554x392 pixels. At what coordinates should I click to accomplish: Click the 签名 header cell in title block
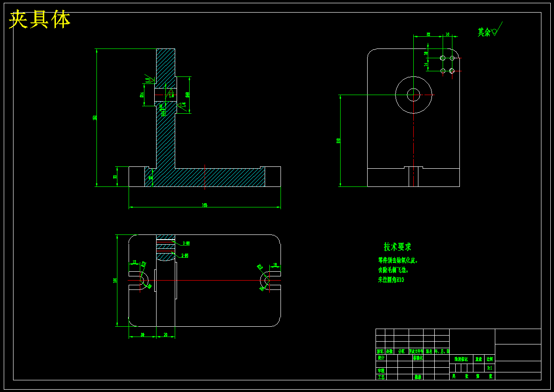(429, 352)
